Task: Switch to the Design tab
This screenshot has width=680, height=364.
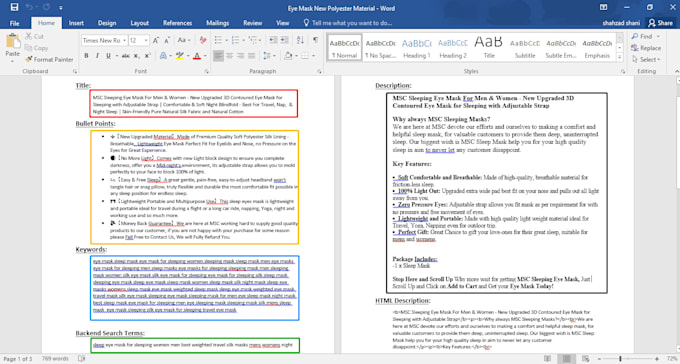Action: tap(107, 23)
